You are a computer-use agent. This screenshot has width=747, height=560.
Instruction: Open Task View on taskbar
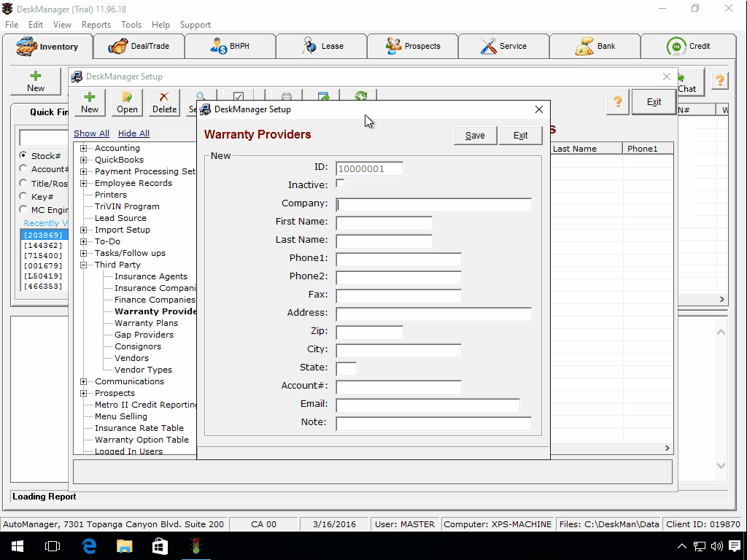53,546
